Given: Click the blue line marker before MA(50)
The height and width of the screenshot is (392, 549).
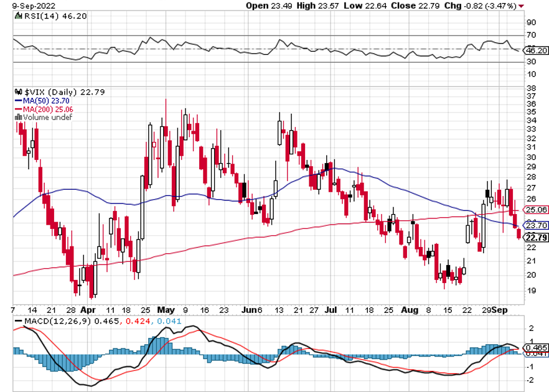Looking at the screenshot, I should [18, 100].
